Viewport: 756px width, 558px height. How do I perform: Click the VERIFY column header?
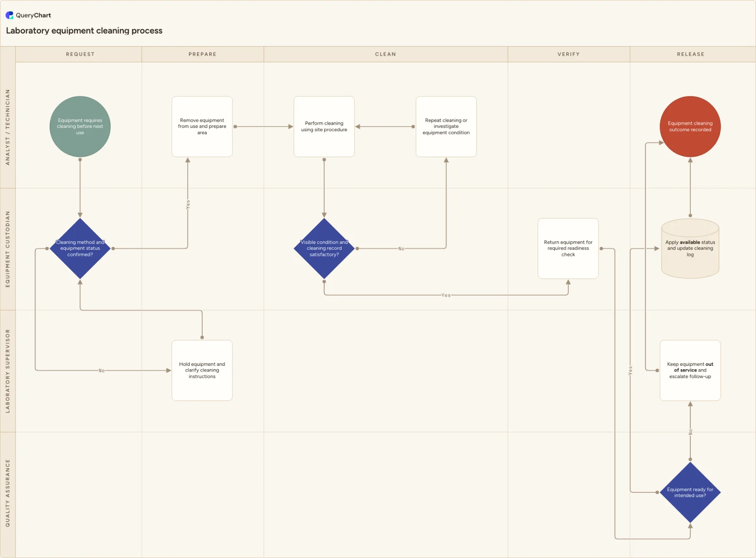tap(568, 54)
